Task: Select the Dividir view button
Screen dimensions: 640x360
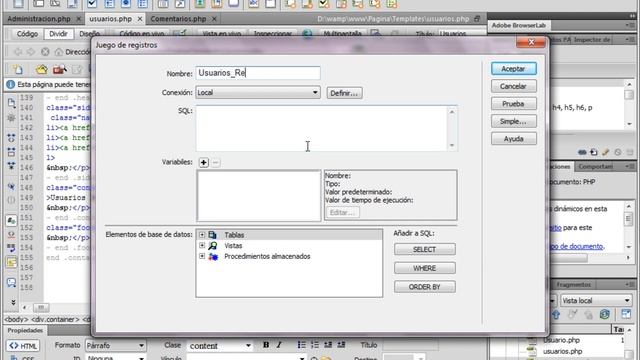Action: (x=58, y=34)
